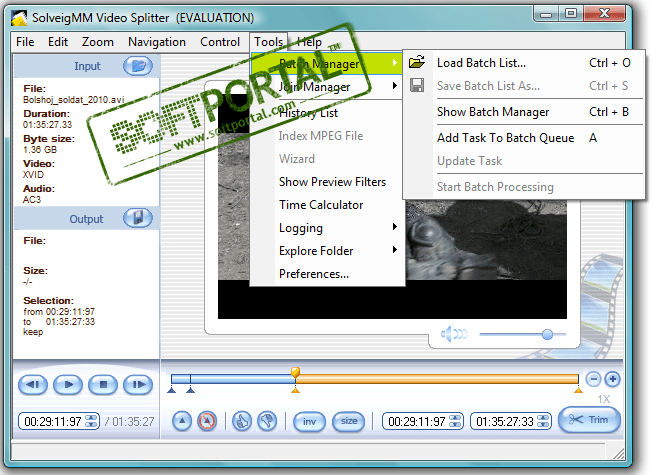653x475 pixels.
Task: Open Preferences...
Action: pyautogui.click(x=326, y=274)
